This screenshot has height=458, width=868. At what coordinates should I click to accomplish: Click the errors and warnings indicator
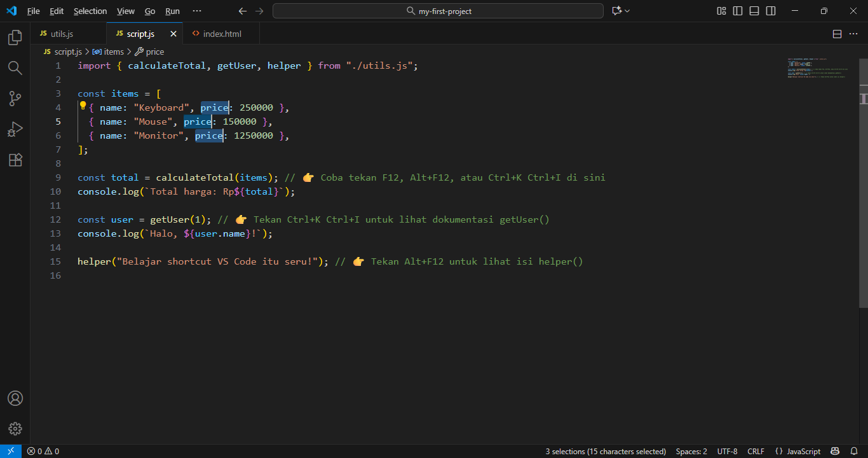43,451
